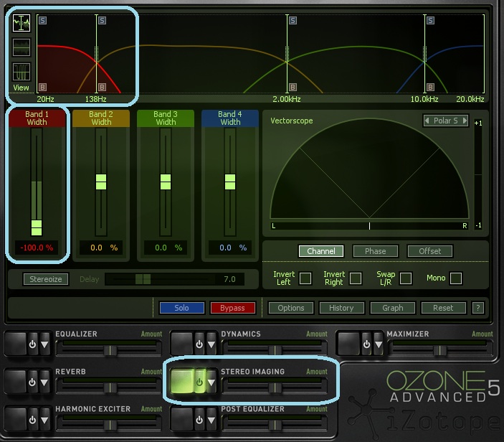Select the bottom view icon just above the View label
The height and width of the screenshot is (442, 504).
pos(22,72)
